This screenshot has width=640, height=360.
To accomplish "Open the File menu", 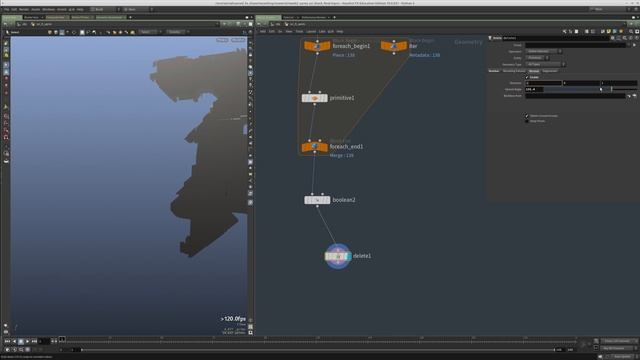I will click(x=6, y=9).
